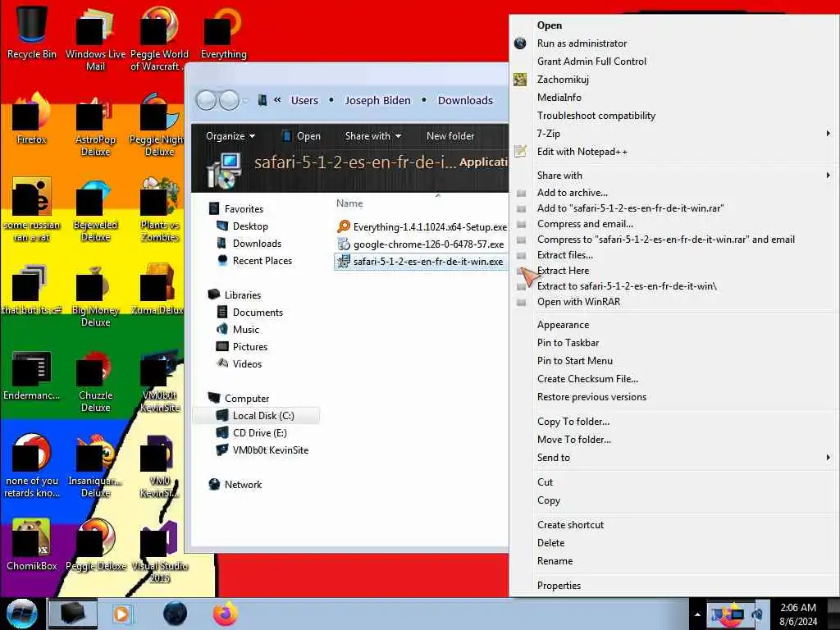
Task: Open the Peggle Deluxe desktop icon
Action: point(95,545)
